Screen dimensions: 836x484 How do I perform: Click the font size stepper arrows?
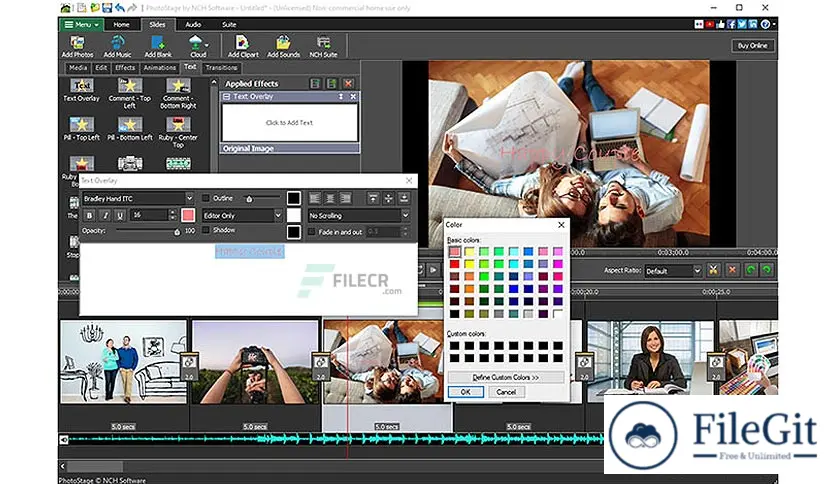[172, 215]
